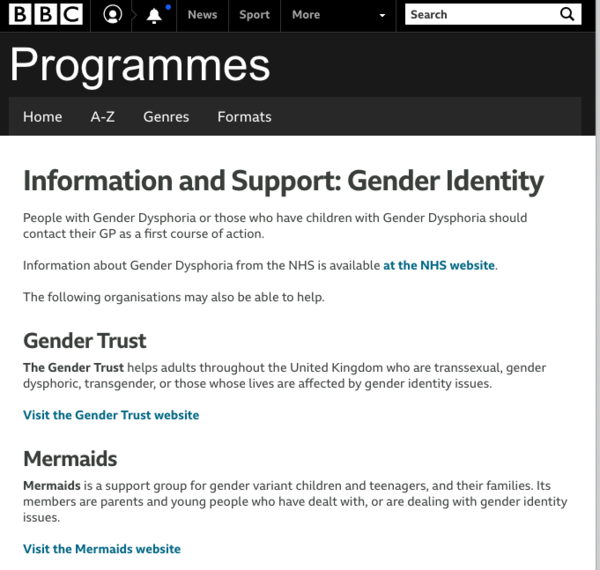Click the 'Gender Trust' section heading
The height and width of the screenshot is (570, 600).
click(85, 341)
